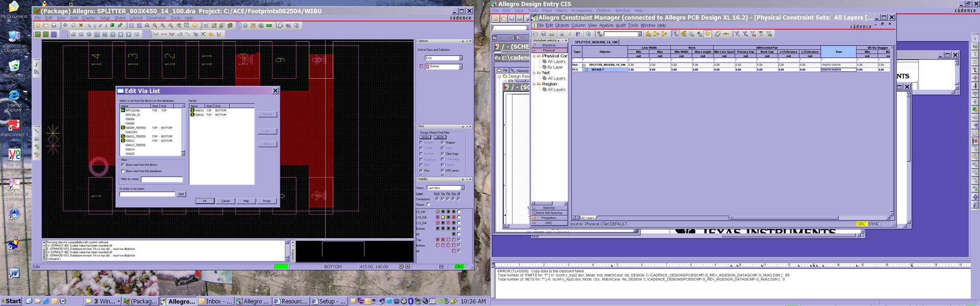Open the Shape menu in Allegro
The height and width of the screenshot is (306, 980).
[120, 18]
